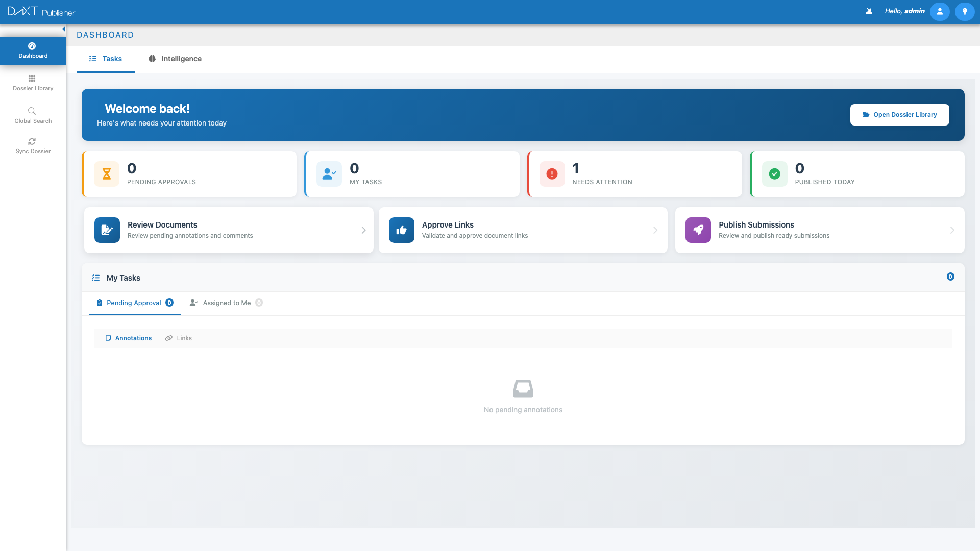Collapse the sidebar using the arrow
Viewport: 980px width, 551px height.
[63, 29]
